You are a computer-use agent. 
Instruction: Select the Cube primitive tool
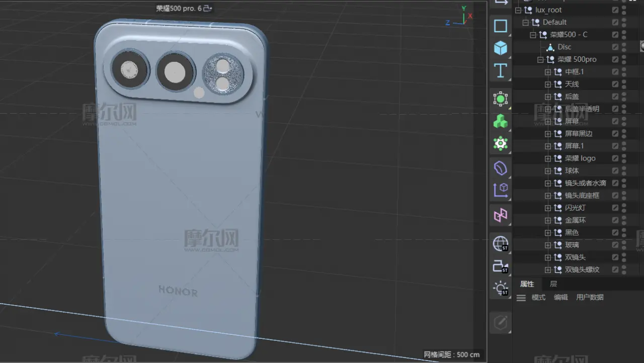point(500,48)
